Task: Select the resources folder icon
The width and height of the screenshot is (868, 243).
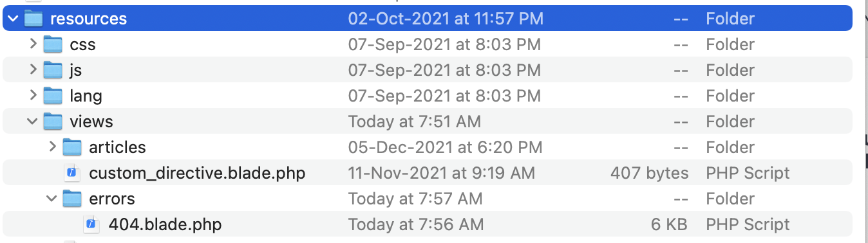Action: (33, 19)
